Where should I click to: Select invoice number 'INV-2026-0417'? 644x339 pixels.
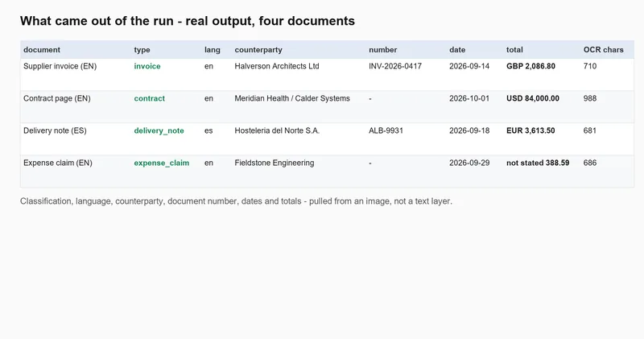click(395, 66)
